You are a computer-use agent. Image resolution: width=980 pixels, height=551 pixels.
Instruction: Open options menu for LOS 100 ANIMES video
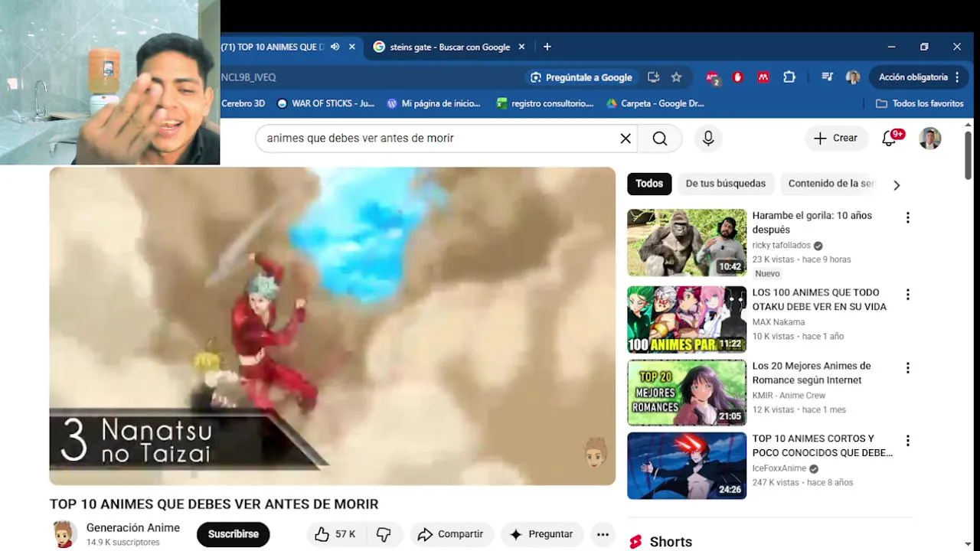(x=908, y=295)
